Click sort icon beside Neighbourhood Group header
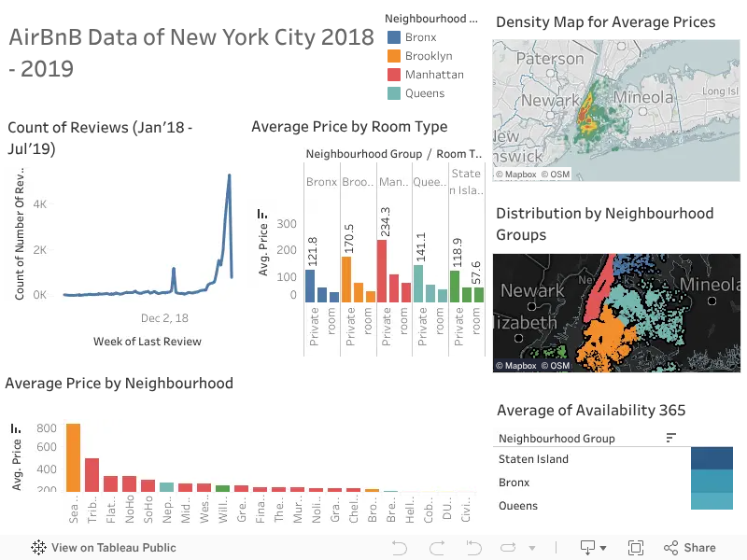Screen dimensions: 747x560 (x=670, y=437)
